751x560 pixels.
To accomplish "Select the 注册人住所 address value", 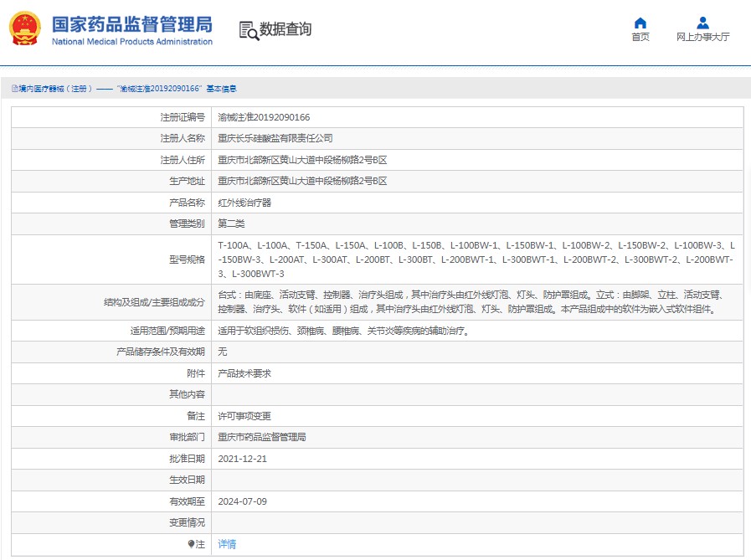I will click(302, 160).
